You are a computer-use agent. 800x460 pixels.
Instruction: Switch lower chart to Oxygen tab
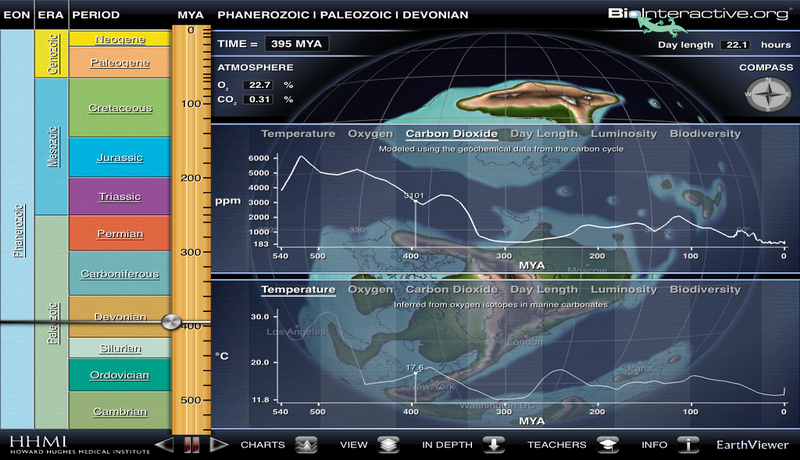[x=370, y=290]
